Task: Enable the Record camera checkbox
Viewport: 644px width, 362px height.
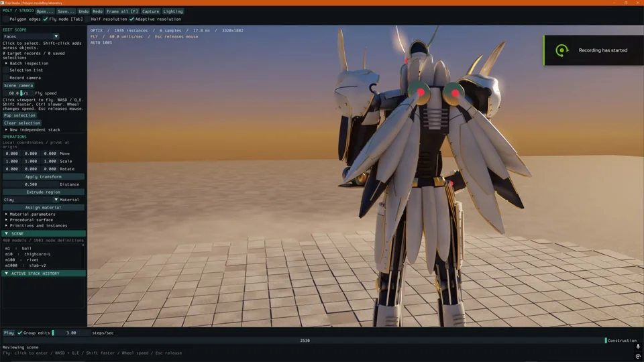Action: click(x=6, y=78)
